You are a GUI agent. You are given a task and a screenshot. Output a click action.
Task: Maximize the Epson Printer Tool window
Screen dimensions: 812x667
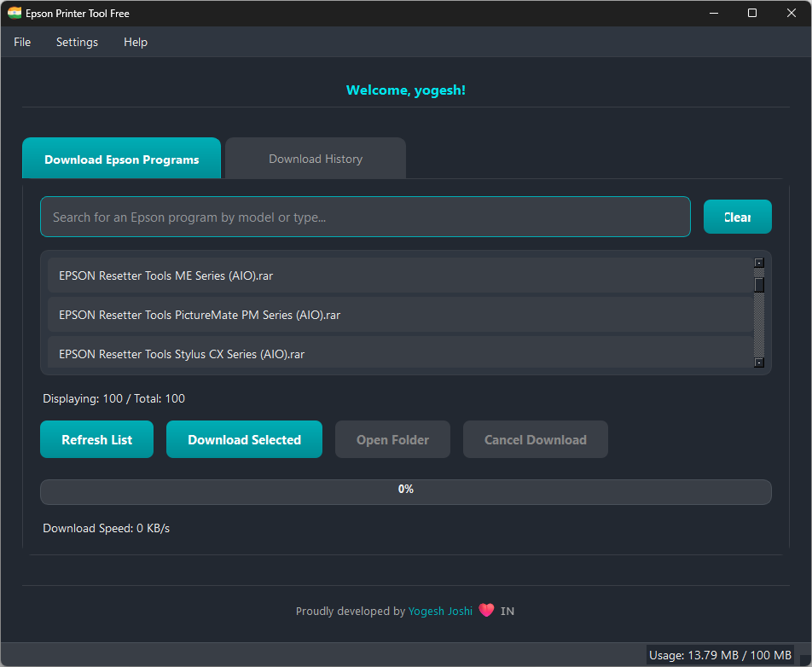tap(752, 13)
